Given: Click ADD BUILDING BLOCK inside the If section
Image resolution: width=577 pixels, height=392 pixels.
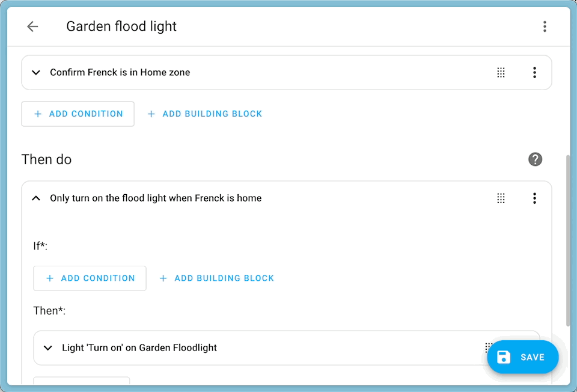Looking at the screenshot, I should 217,278.
